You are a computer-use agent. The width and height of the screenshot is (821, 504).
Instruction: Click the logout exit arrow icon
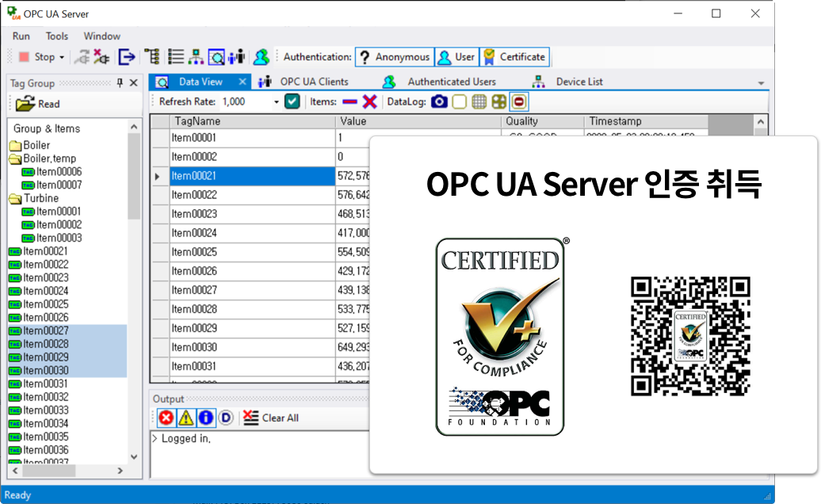127,56
